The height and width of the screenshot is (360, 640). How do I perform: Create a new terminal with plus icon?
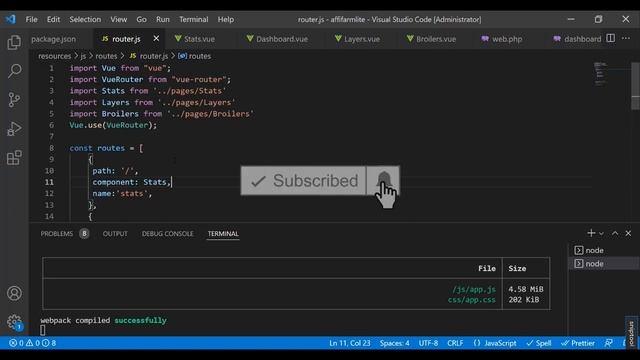(591, 233)
